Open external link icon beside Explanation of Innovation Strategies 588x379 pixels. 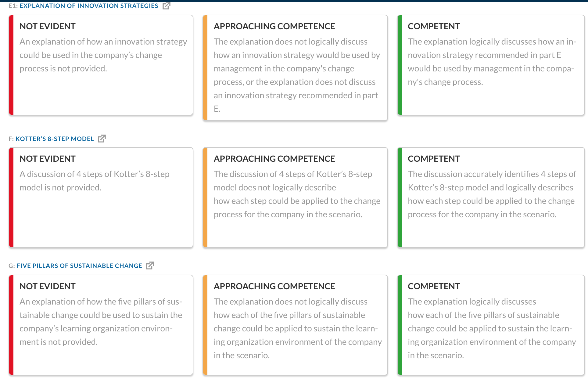pos(166,5)
